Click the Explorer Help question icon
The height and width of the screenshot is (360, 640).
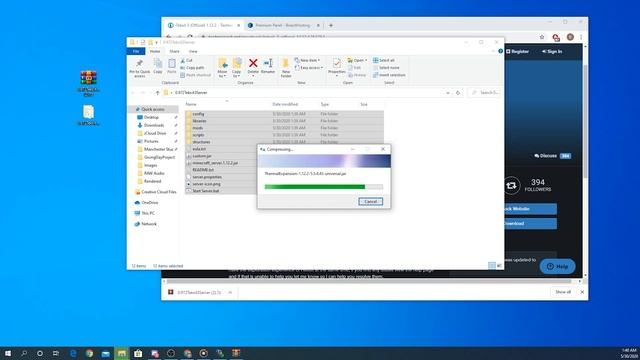(500, 51)
